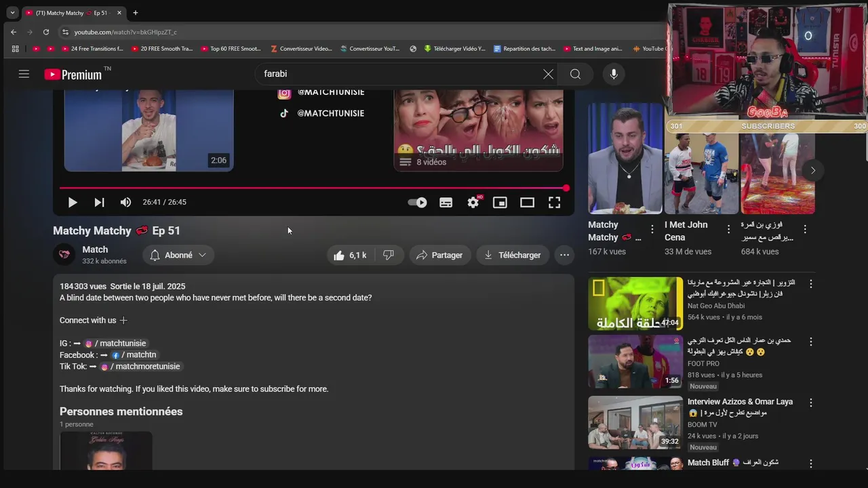Switch to the miniplayer

[x=500, y=202]
